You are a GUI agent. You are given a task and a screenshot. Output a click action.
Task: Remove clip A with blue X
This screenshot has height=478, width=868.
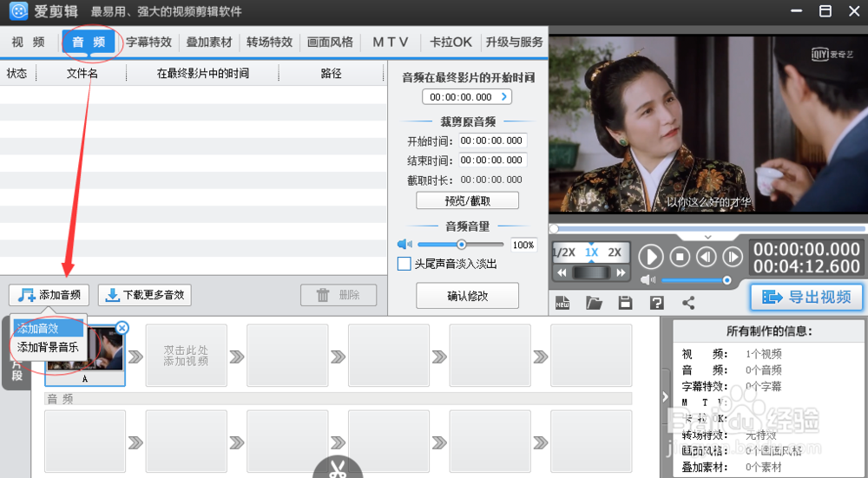[x=122, y=328]
